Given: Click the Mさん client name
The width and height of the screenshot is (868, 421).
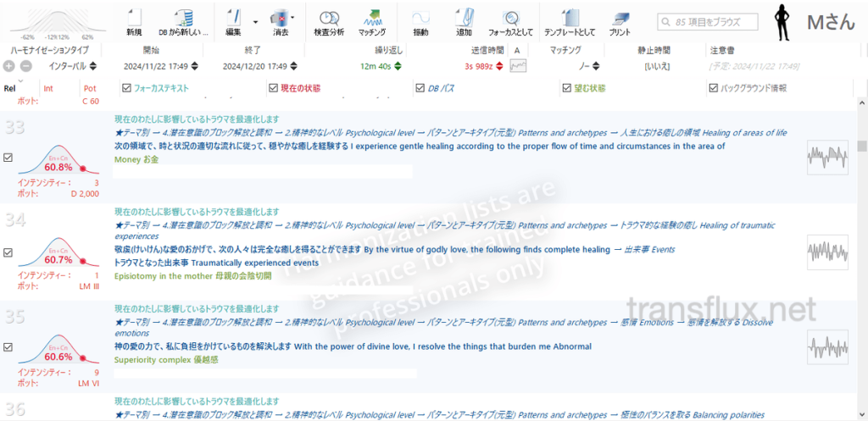Looking at the screenshot, I should [831, 22].
